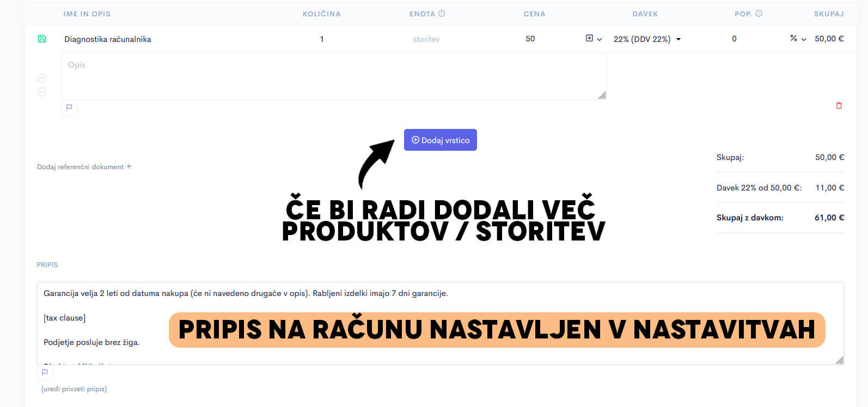Click tax amount 11,00 €
Image resolution: width=868 pixels, height=407 pixels.
[829, 188]
